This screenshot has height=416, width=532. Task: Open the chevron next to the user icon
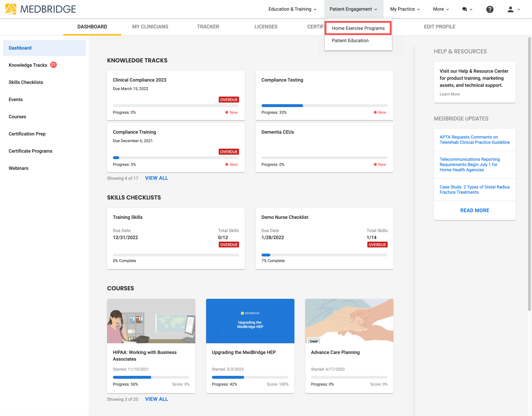pos(519,9)
